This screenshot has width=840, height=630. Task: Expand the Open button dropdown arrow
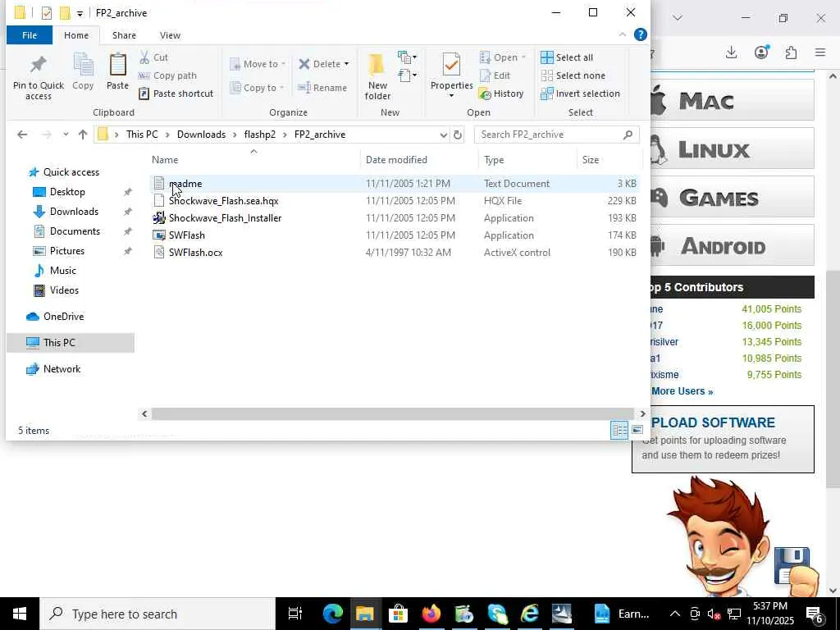coord(523,57)
